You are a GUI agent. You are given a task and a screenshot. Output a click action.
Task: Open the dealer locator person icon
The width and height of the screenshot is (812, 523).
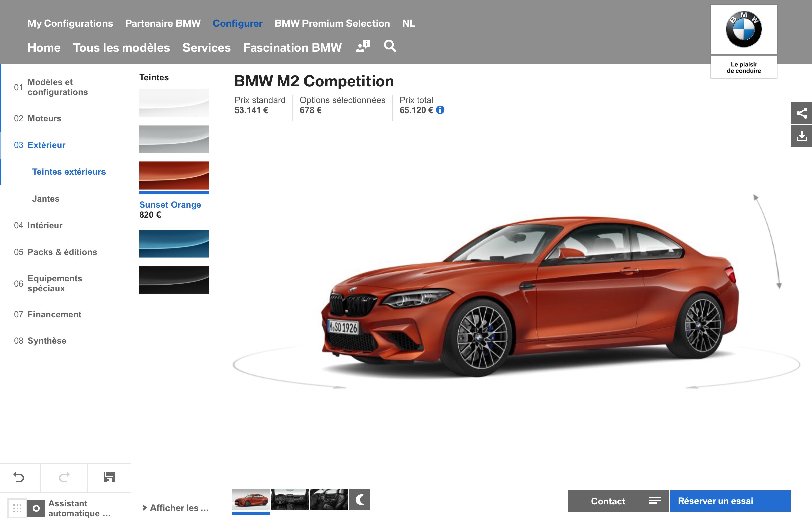[362, 46]
